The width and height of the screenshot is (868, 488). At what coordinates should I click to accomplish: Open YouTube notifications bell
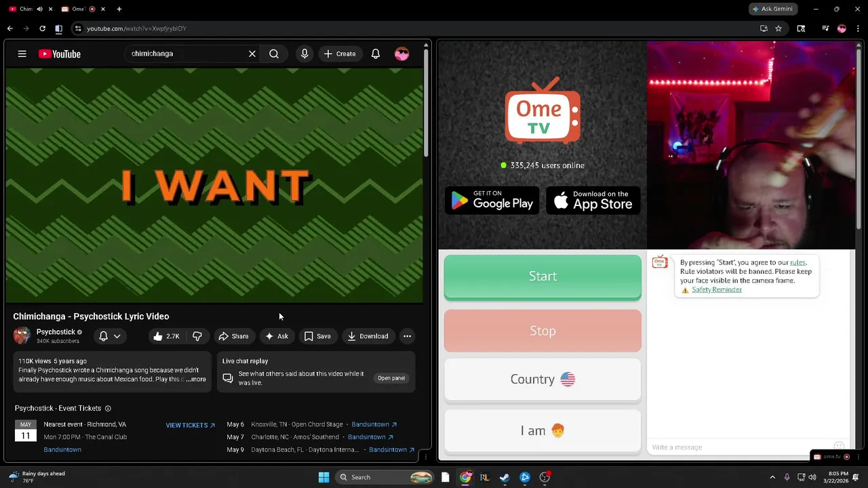[x=375, y=54]
